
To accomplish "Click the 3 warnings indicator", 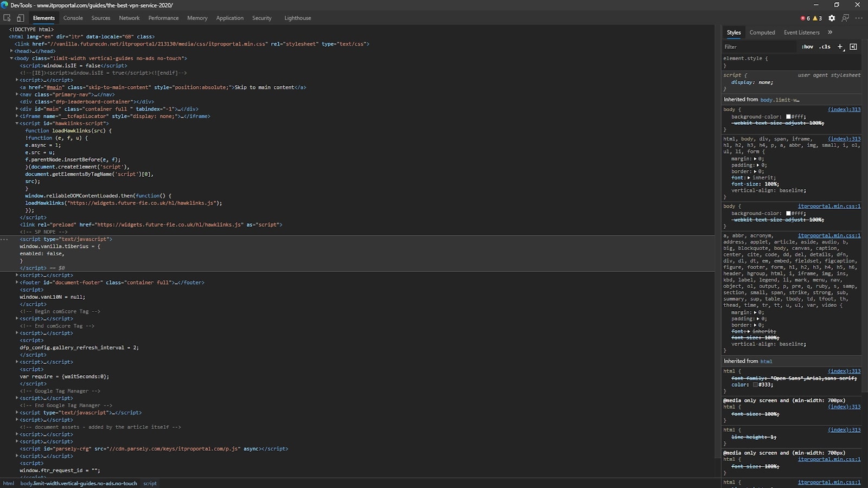I will [x=816, y=18].
